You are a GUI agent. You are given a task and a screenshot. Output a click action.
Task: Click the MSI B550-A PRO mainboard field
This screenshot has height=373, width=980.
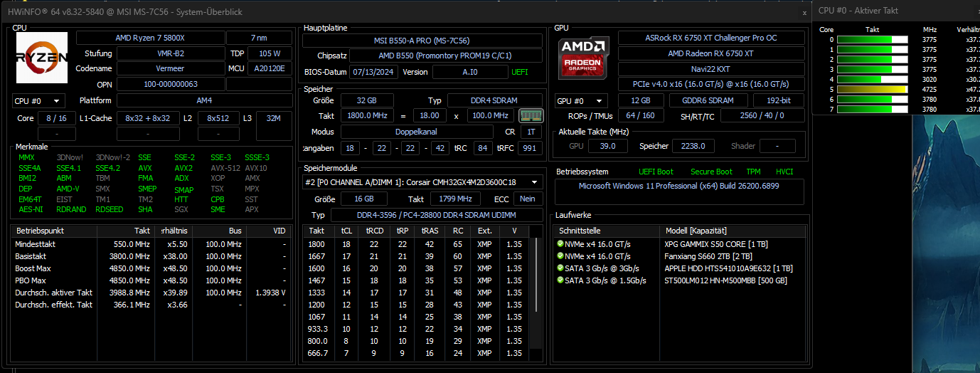(422, 41)
